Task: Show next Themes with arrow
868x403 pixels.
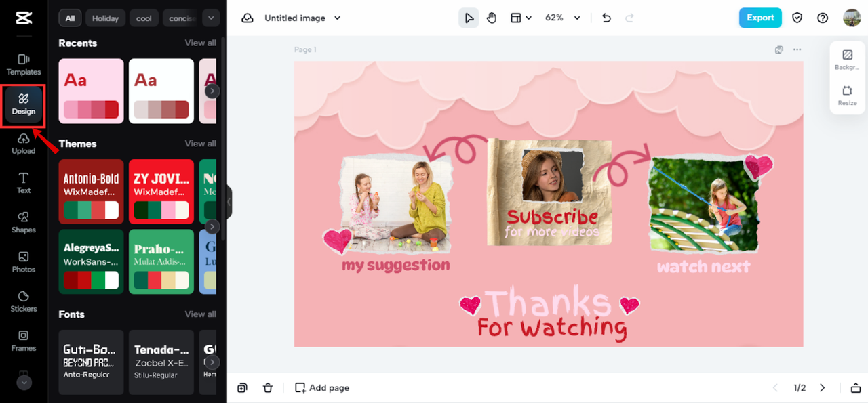Action: coord(212,227)
